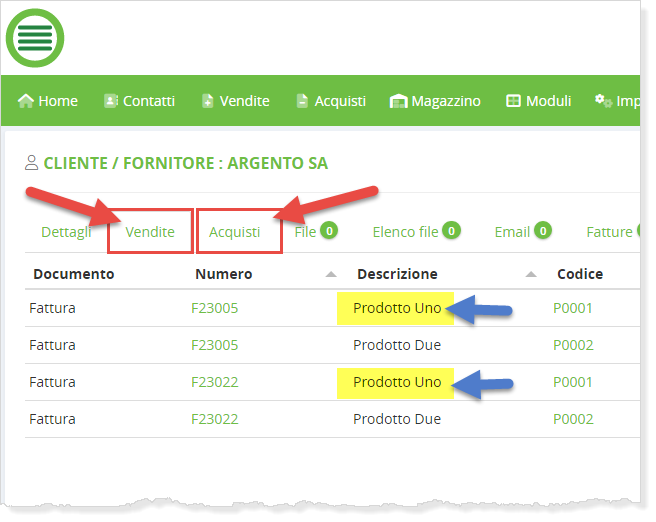Open the Acquisti tab below customer name

pos(235,232)
